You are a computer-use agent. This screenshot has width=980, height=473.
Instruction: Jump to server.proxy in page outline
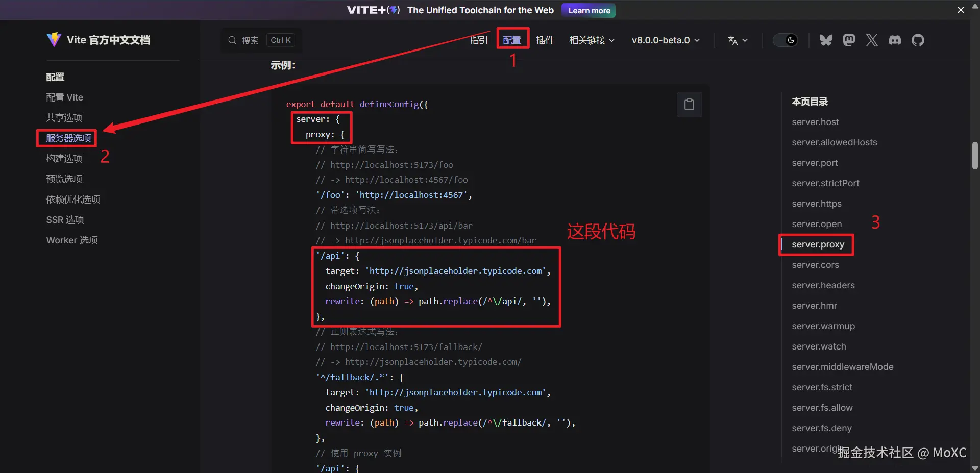[818, 244]
